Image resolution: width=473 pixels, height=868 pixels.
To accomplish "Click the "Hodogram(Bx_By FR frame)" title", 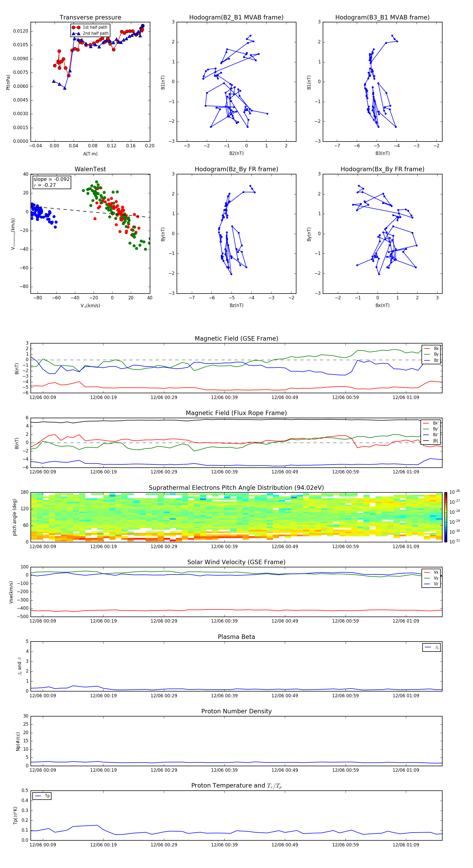I will pos(382,169).
